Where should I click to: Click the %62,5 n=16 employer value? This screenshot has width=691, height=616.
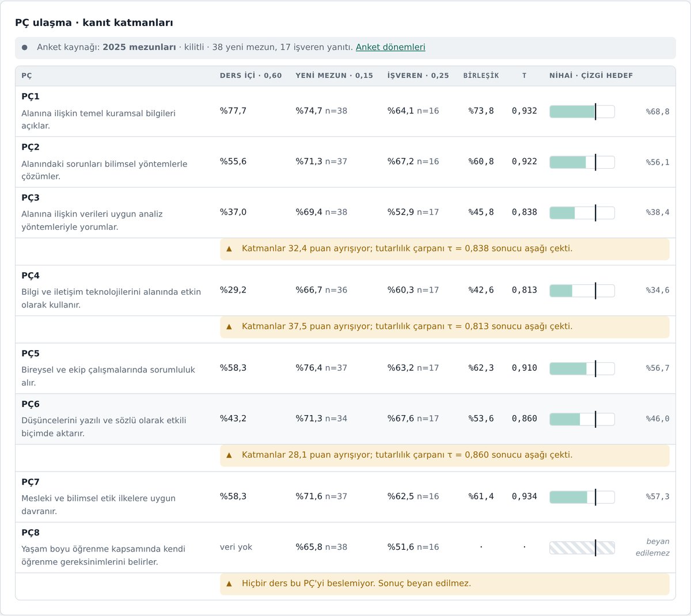click(x=413, y=496)
